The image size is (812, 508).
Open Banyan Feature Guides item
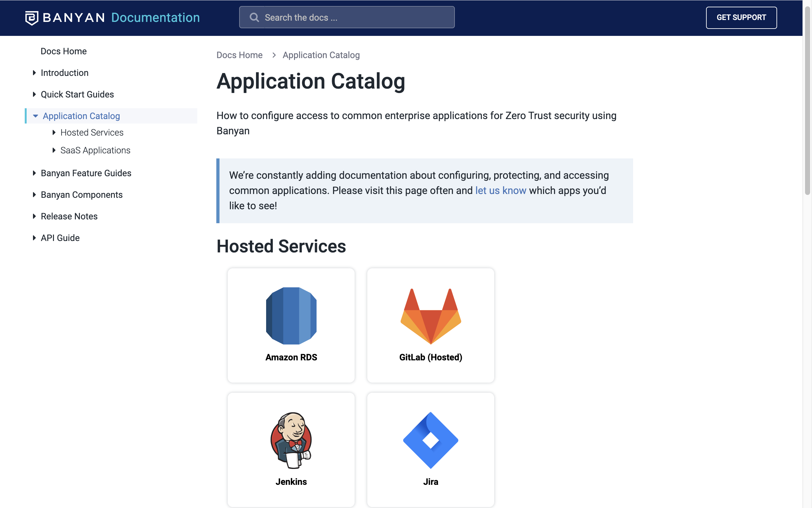[86, 173]
